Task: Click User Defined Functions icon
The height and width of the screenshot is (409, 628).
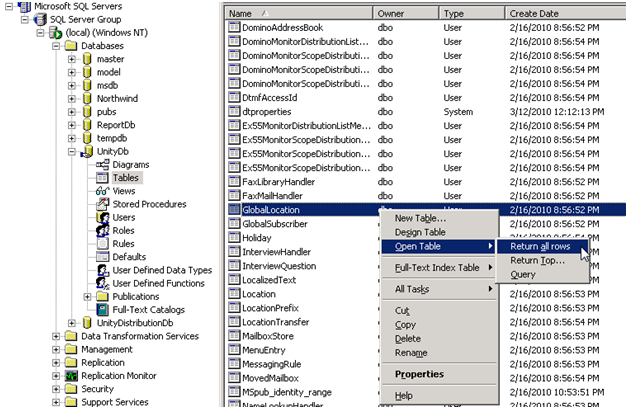Action: point(103,283)
